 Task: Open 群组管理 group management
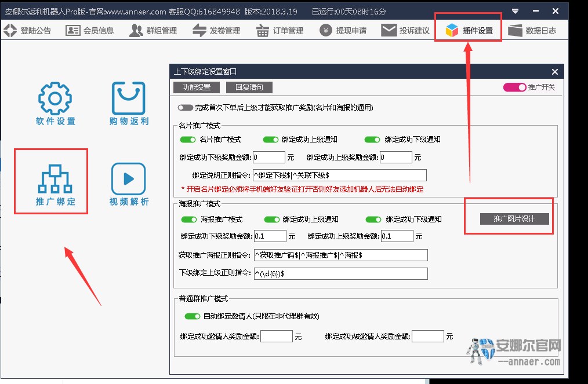click(153, 30)
